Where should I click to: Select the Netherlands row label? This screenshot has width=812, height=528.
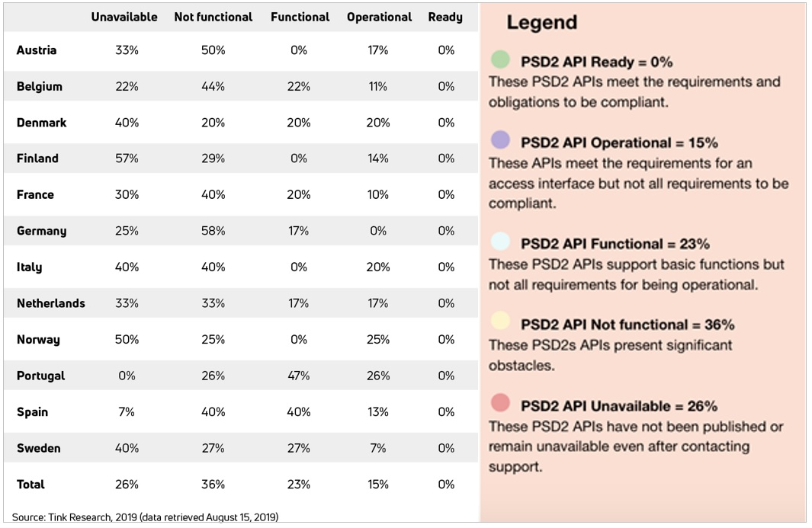point(51,303)
